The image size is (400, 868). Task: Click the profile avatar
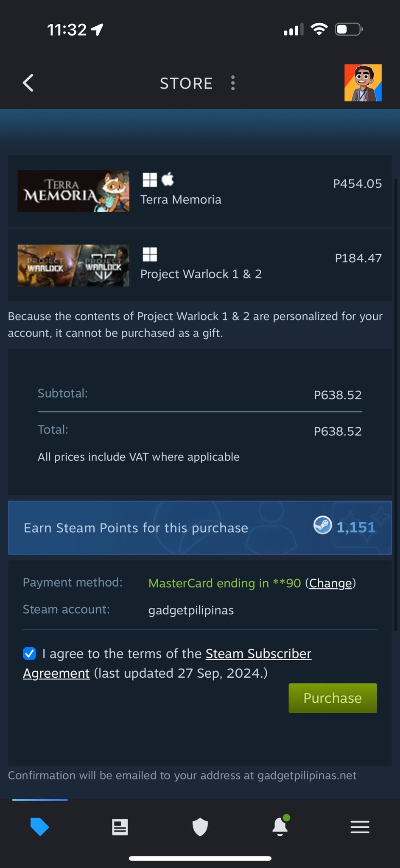coord(363,83)
